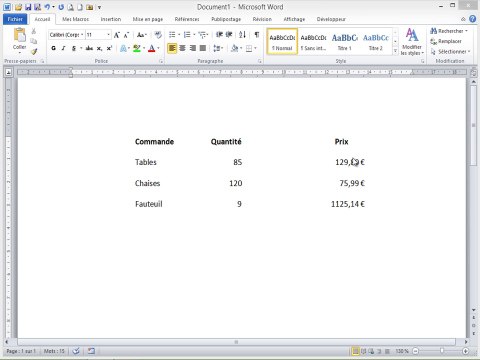Open print preview from quick access toolbar
480x360 pixels.
click(x=70, y=7)
